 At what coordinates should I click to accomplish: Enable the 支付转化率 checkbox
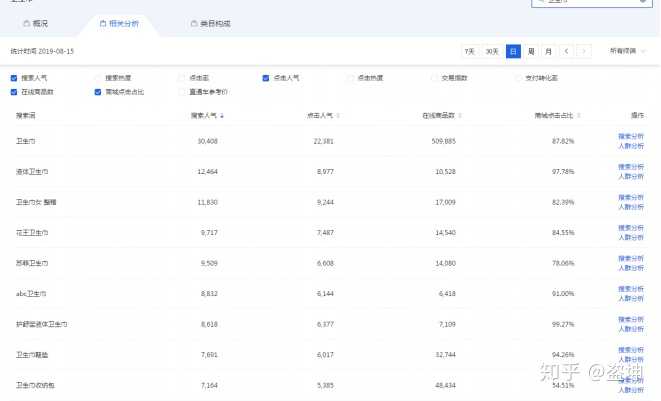(x=518, y=77)
